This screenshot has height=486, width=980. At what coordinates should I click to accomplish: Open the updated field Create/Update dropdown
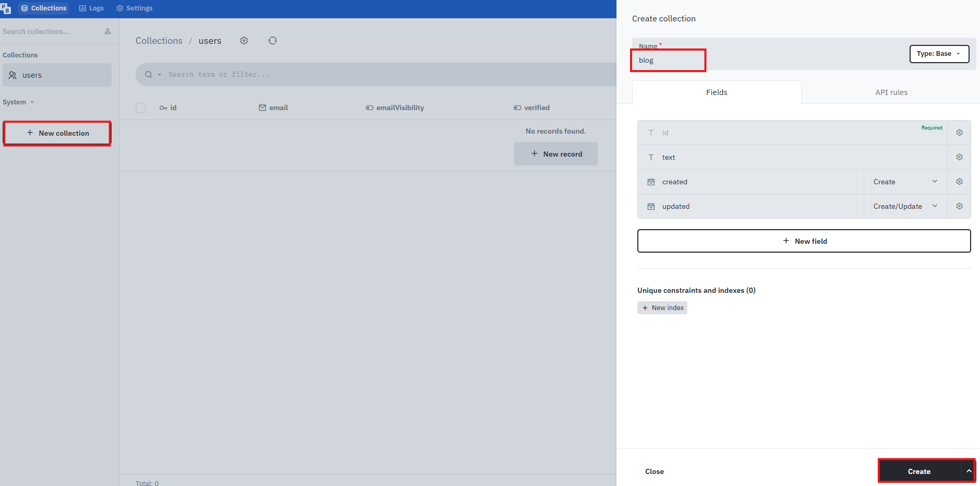point(905,206)
